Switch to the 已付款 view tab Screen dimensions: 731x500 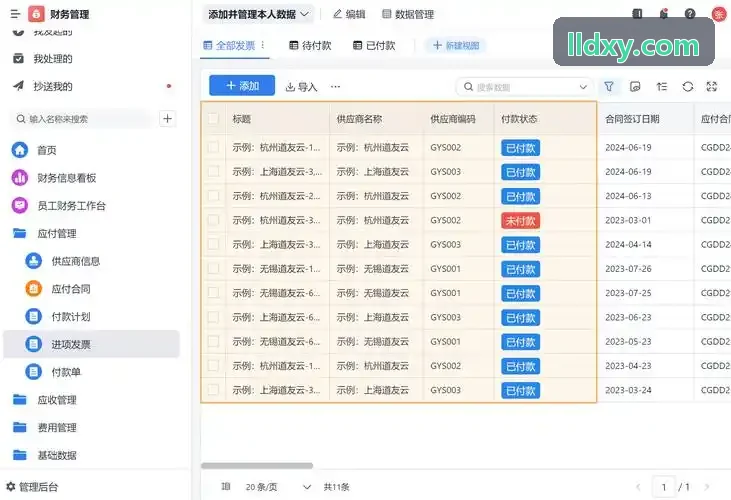click(374, 46)
